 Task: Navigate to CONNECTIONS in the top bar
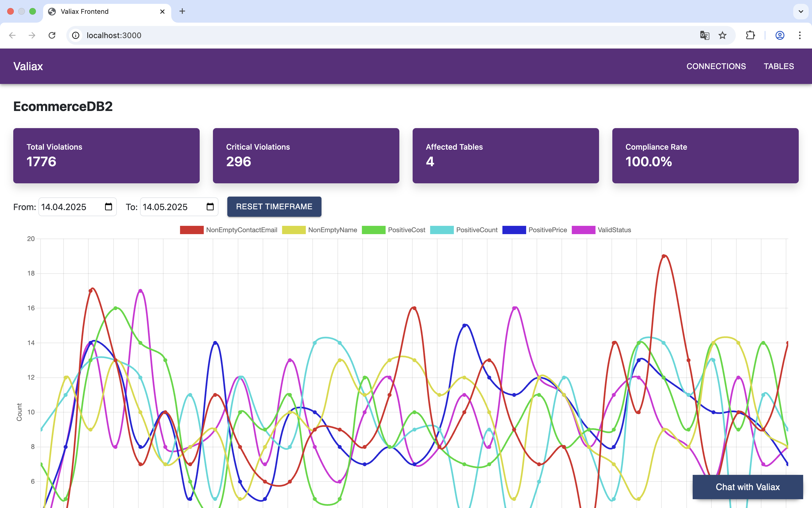tap(716, 66)
